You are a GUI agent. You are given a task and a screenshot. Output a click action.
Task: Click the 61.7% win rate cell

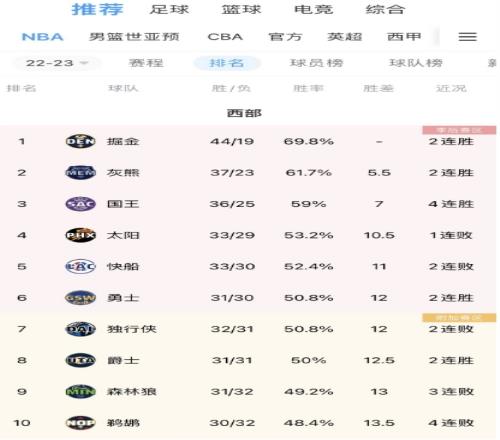click(x=309, y=173)
